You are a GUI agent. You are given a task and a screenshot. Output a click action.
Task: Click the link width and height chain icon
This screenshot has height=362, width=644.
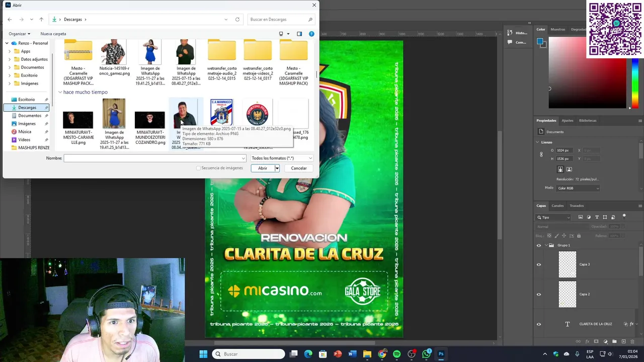click(x=541, y=154)
